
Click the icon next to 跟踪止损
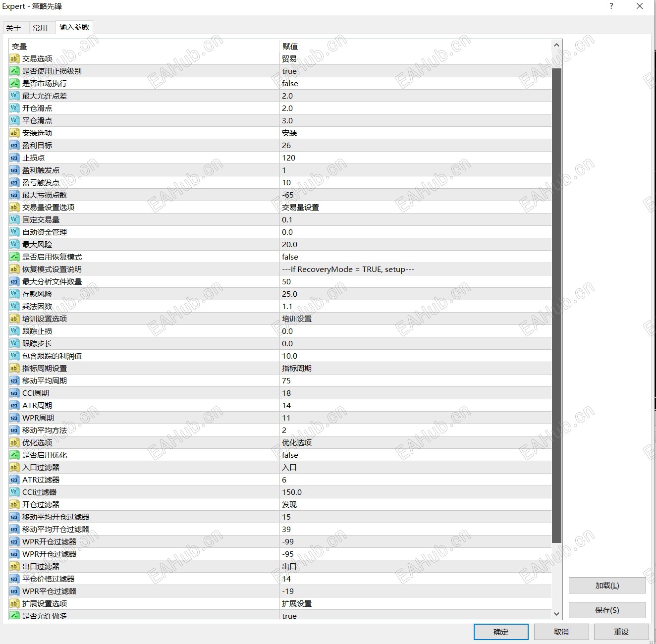point(14,331)
